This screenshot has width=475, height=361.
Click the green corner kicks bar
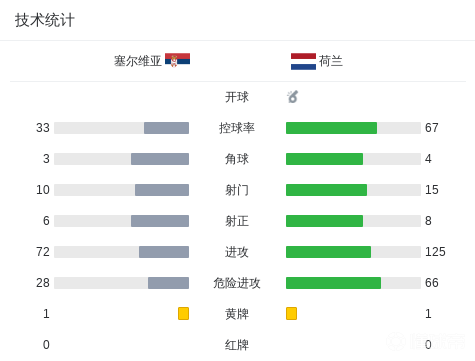(324, 159)
